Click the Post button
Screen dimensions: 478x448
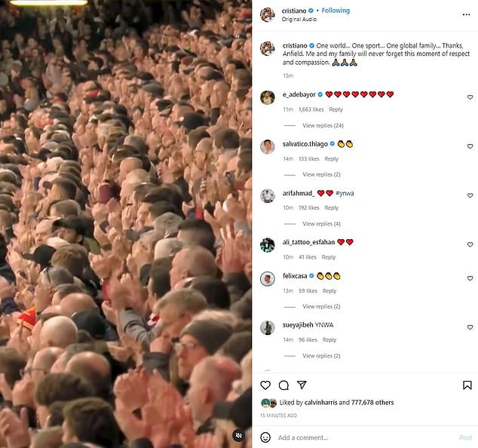pyautogui.click(x=465, y=437)
